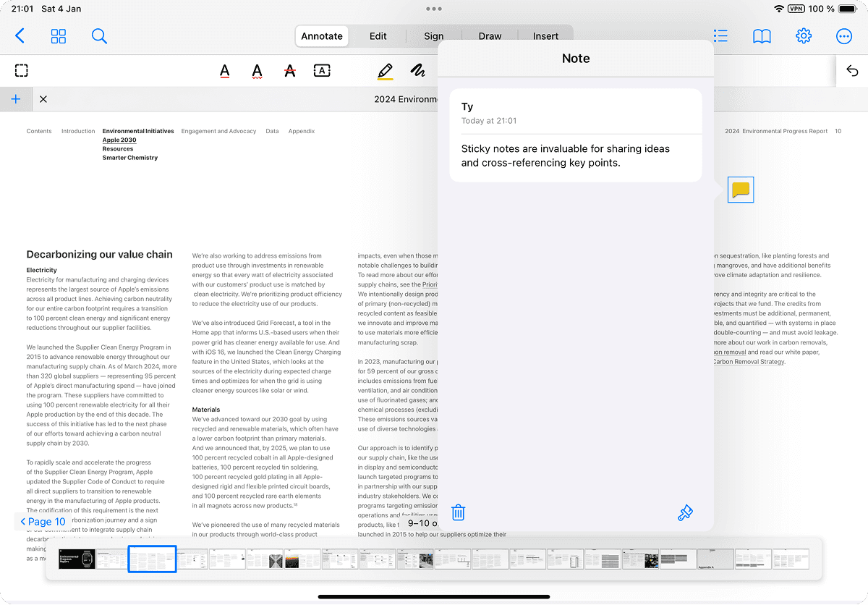
Task: Open the outline list icon
Action: pyautogui.click(x=720, y=36)
